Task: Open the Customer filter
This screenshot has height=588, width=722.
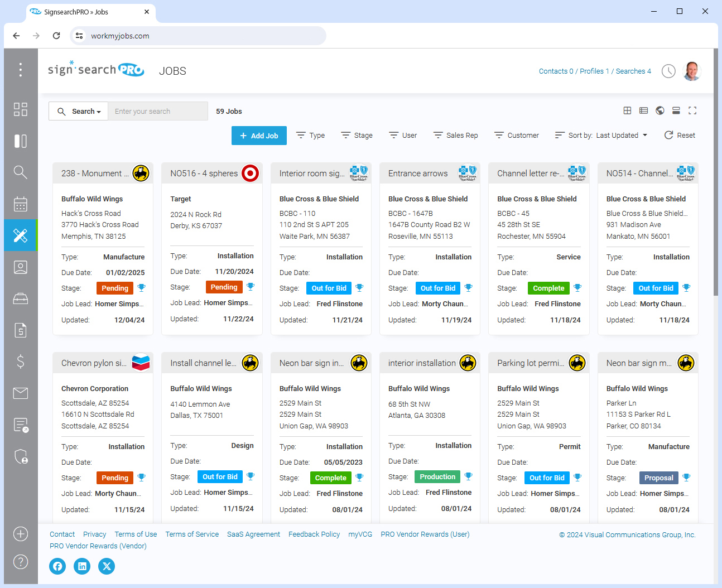Action: (516, 135)
